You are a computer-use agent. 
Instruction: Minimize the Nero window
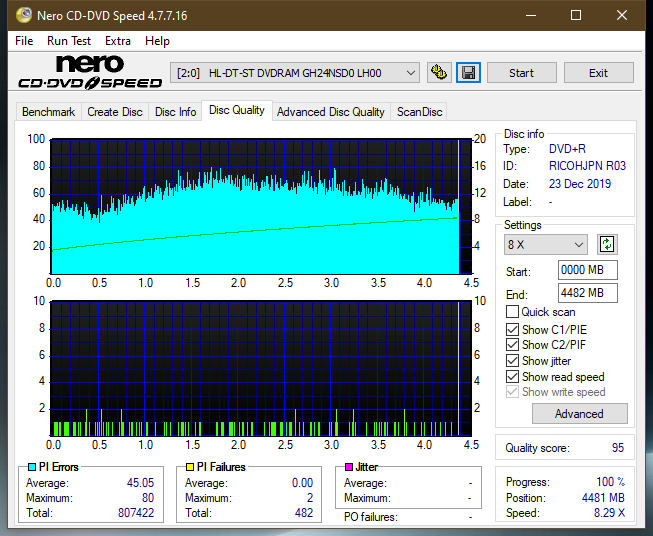[531, 15]
